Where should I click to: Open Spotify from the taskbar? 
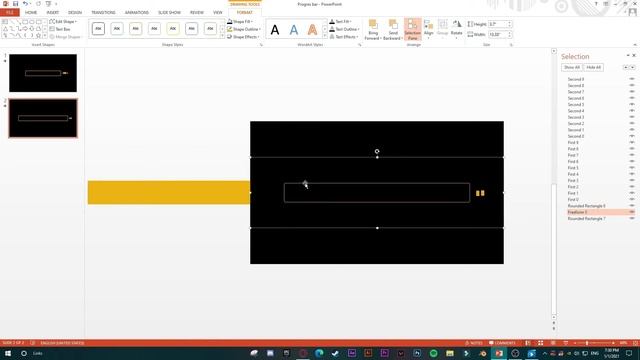point(433,353)
